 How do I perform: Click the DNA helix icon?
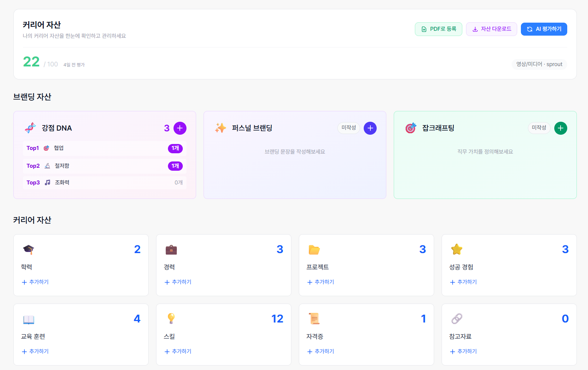point(30,128)
